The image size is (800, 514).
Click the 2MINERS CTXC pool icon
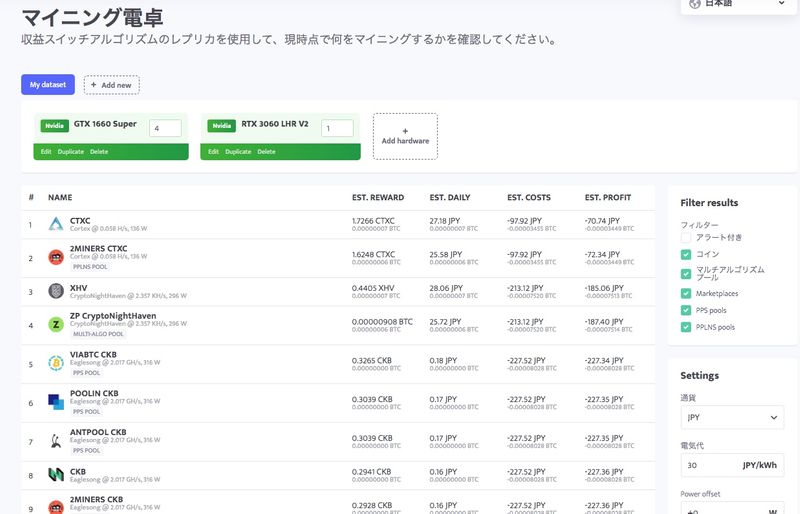(56, 257)
